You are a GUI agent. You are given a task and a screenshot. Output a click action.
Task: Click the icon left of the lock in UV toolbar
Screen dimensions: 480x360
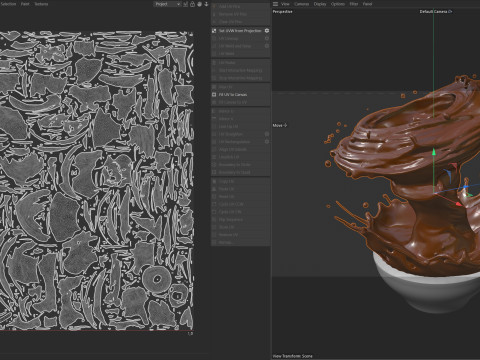pyautogui.click(x=186, y=4)
